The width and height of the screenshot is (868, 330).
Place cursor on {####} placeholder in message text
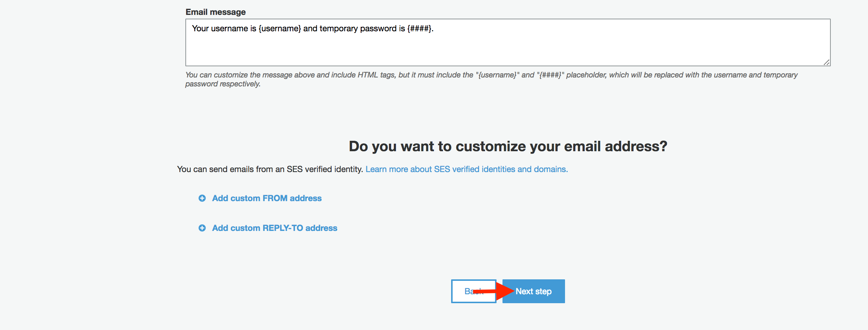[x=419, y=29]
